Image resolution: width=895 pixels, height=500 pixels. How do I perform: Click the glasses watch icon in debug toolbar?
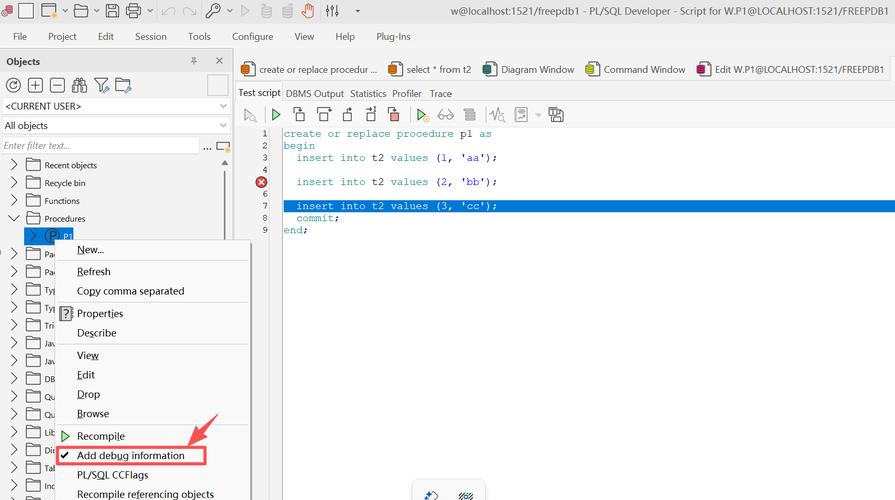tap(445, 115)
